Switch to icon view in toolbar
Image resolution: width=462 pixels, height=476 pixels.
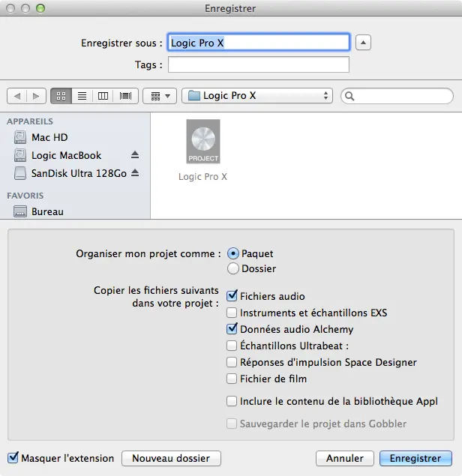61,96
